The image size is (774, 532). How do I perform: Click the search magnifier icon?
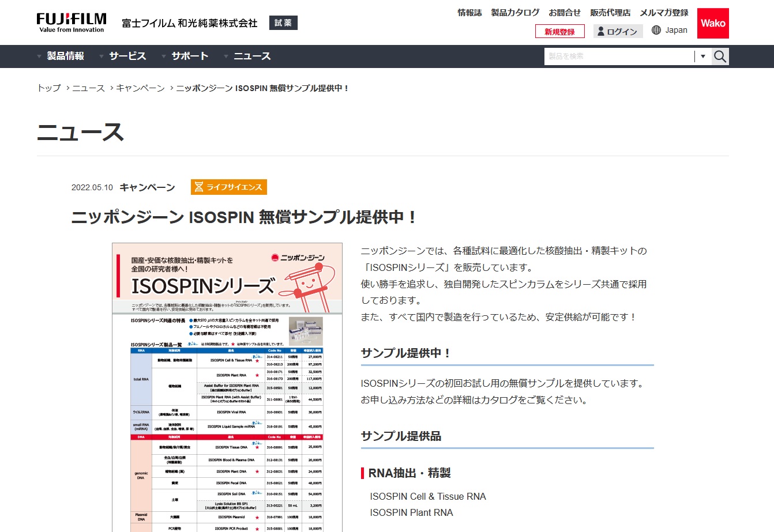click(x=720, y=56)
